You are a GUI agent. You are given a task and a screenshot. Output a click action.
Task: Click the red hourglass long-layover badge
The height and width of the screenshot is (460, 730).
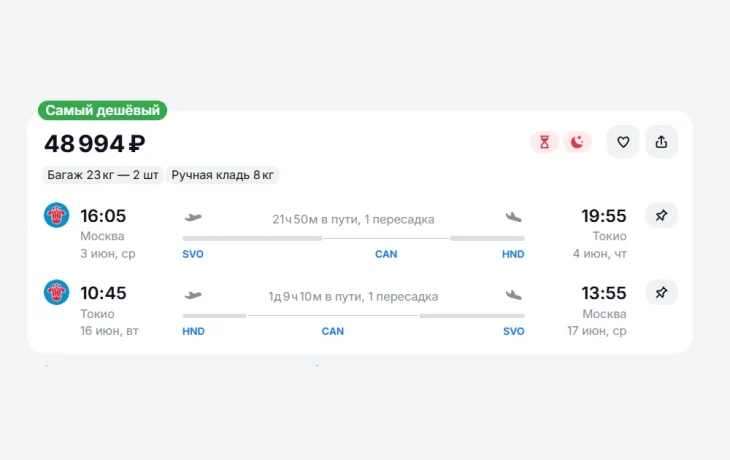point(544,142)
